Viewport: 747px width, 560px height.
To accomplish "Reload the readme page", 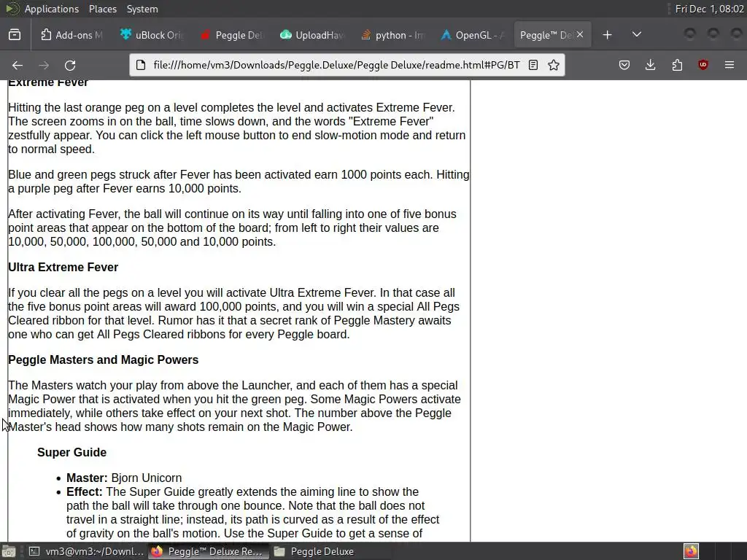I will [70, 65].
